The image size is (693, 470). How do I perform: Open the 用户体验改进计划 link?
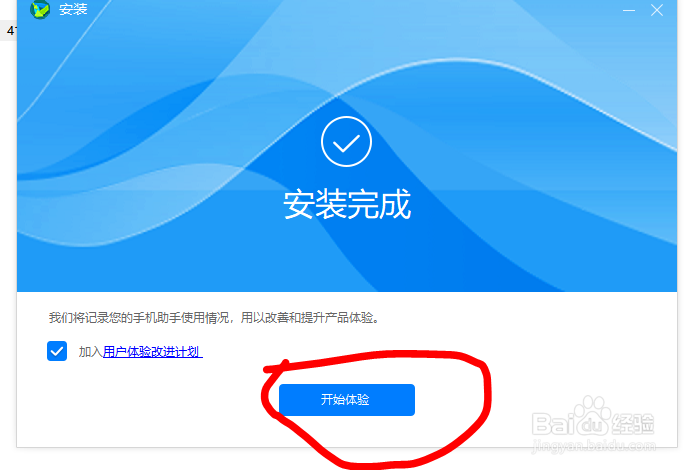point(152,352)
